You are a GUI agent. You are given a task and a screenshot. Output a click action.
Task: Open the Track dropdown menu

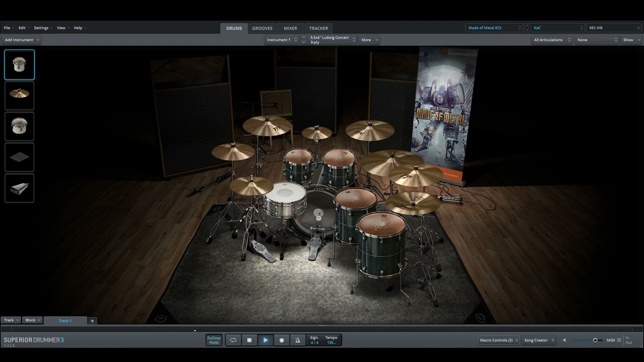[x=11, y=320]
